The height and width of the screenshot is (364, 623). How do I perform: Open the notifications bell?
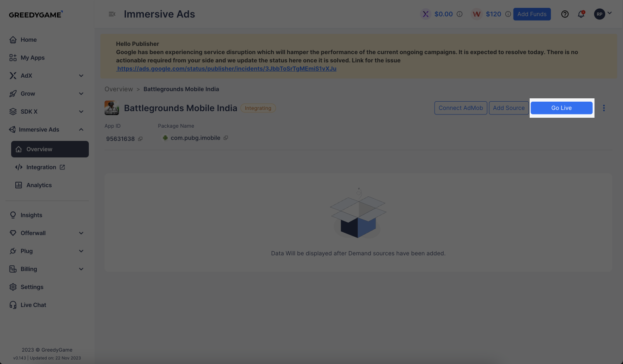click(581, 14)
